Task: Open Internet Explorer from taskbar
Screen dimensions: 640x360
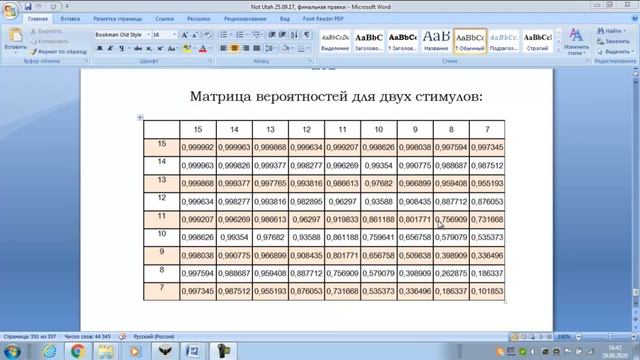Action: (x=49, y=351)
